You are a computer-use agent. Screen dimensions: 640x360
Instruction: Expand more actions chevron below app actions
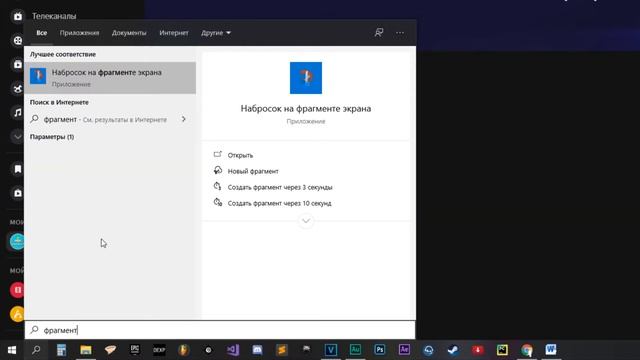[306, 221]
